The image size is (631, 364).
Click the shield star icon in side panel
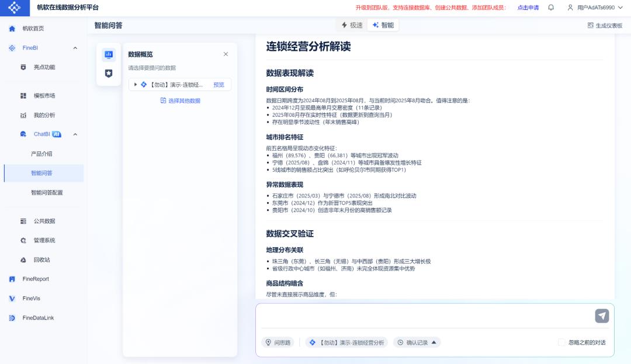pos(108,73)
